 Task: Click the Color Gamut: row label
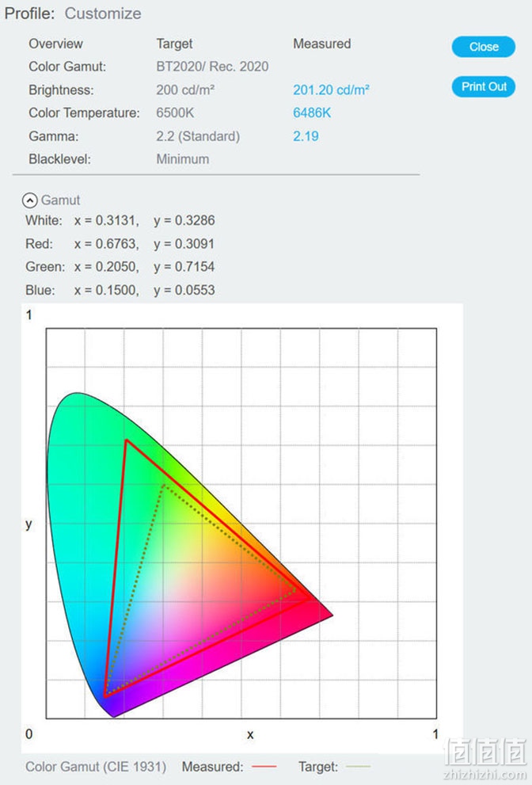coord(67,67)
